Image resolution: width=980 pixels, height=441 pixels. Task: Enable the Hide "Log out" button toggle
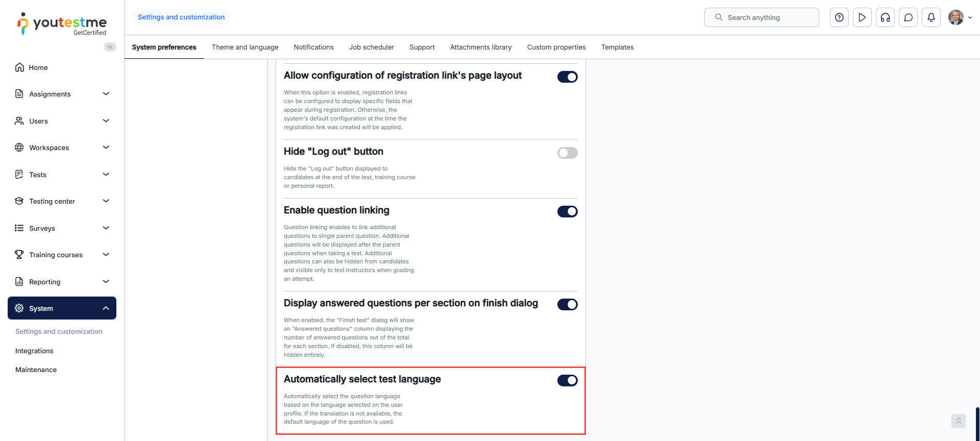[567, 153]
